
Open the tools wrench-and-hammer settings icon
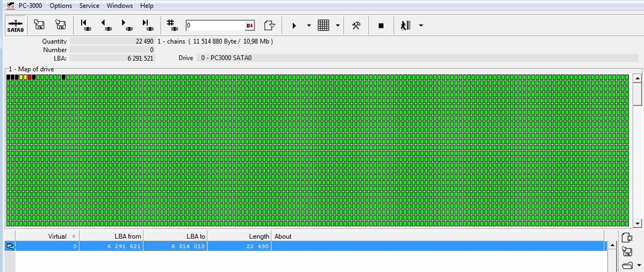click(356, 26)
